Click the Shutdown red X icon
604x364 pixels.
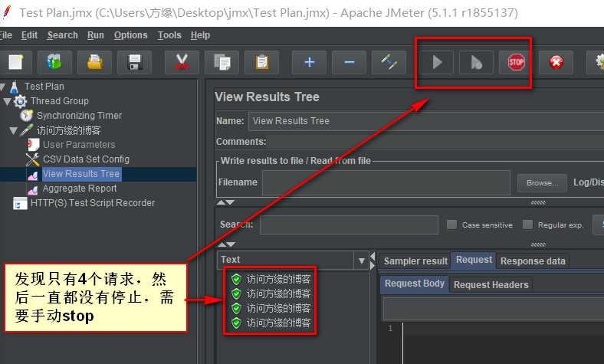pyautogui.click(x=556, y=62)
